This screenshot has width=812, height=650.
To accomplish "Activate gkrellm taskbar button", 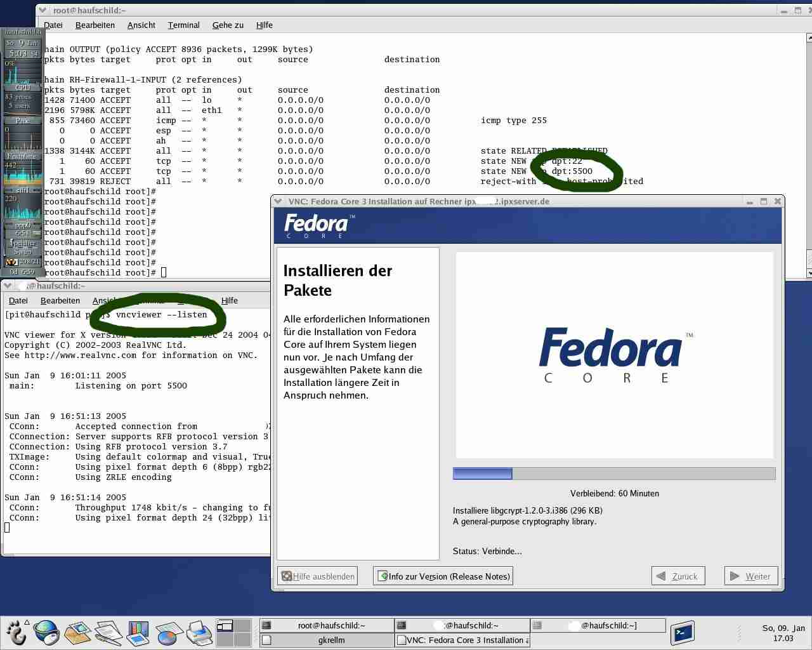I will point(327,640).
